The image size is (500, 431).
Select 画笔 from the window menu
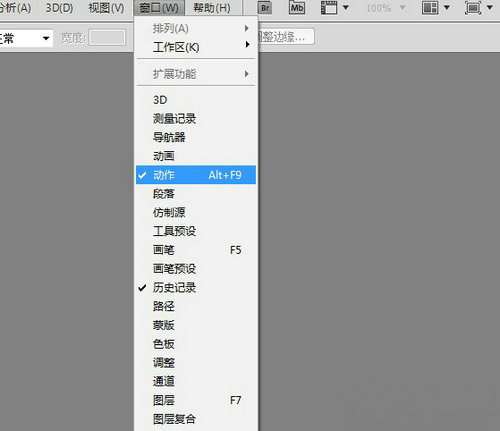pyautogui.click(x=196, y=250)
